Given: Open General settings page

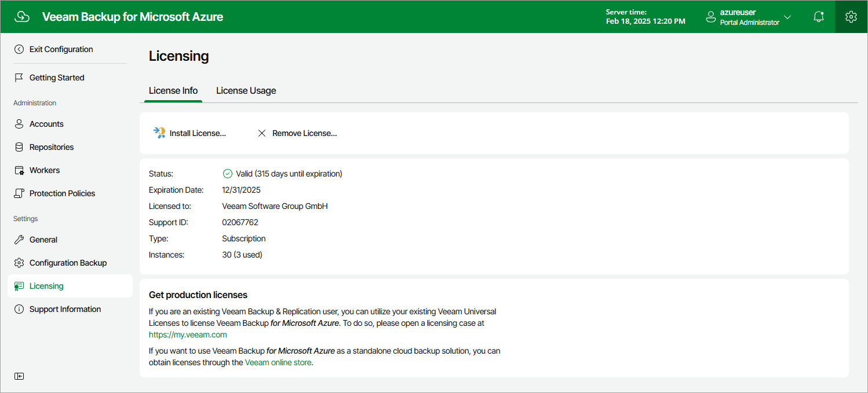Looking at the screenshot, I should click(x=43, y=240).
